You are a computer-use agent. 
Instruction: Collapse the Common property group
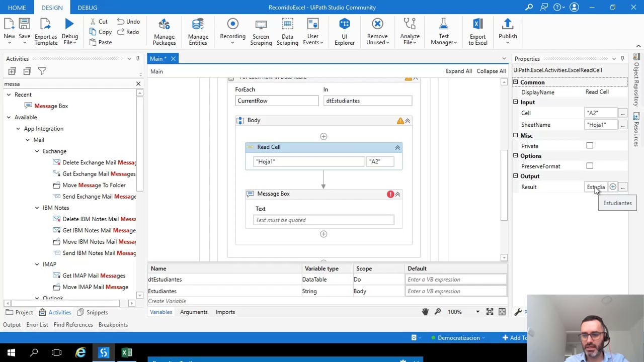[515, 82]
